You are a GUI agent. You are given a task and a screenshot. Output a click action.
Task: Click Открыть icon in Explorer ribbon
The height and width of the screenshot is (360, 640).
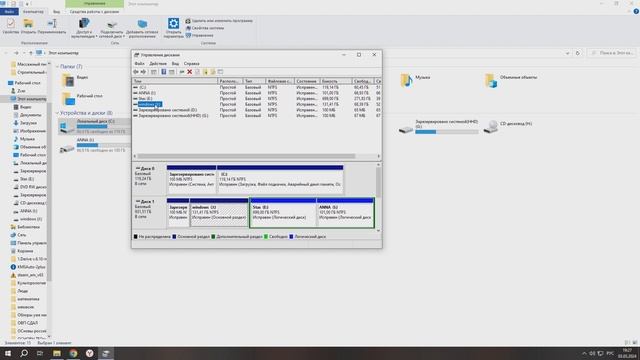[x=28, y=27]
